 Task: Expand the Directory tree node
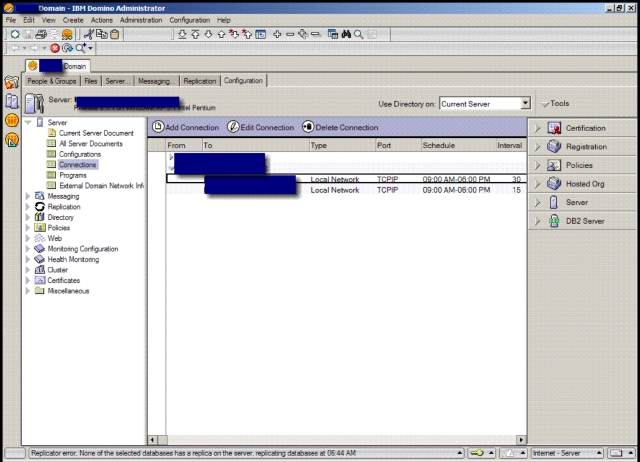point(28,217)
